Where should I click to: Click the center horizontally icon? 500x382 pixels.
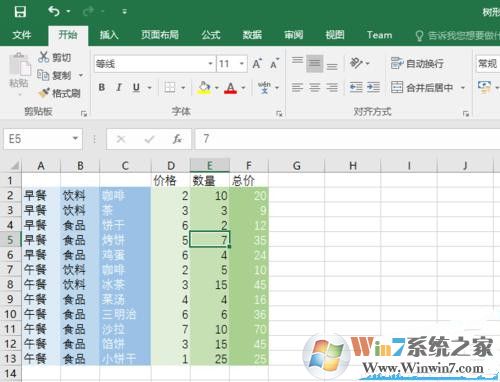[x=314, y=88]
